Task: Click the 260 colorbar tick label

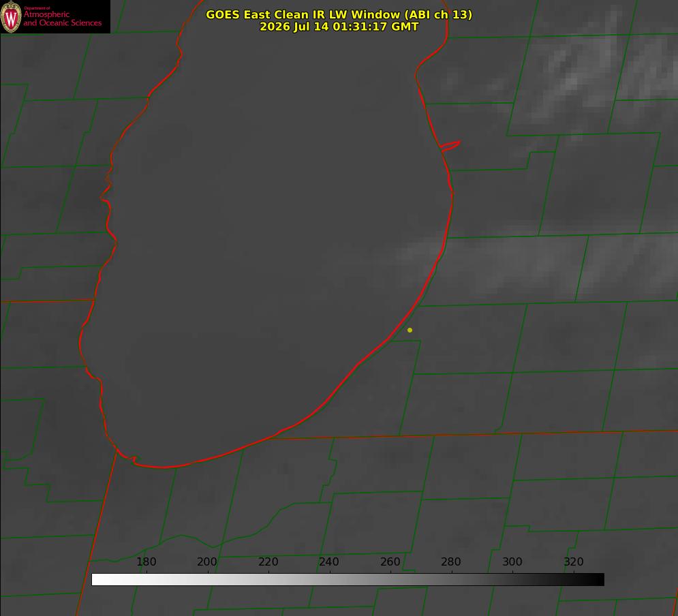Action: click(390, 561)
